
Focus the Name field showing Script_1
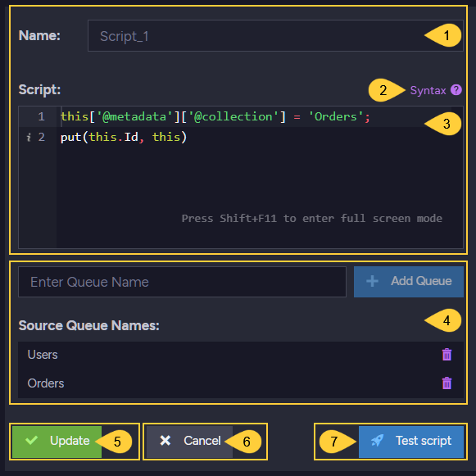[x=275, y=36]
